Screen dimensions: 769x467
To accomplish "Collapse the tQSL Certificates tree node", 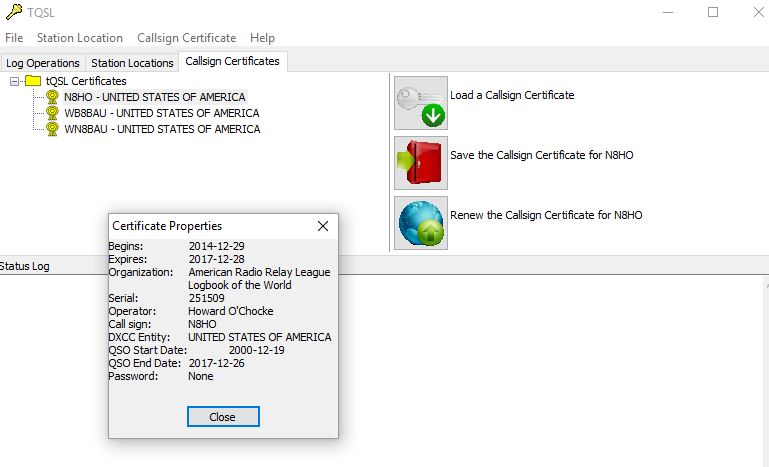I will [15, 81].
